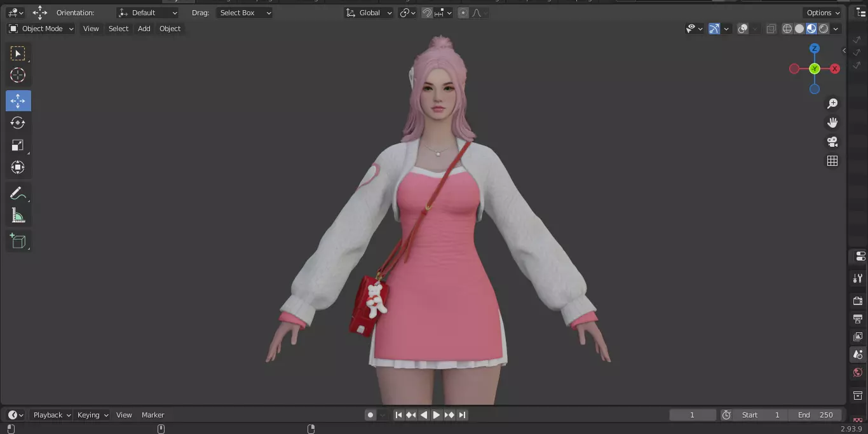
Task: Click the zoom magnifier viewport icon
Action: 832,104
